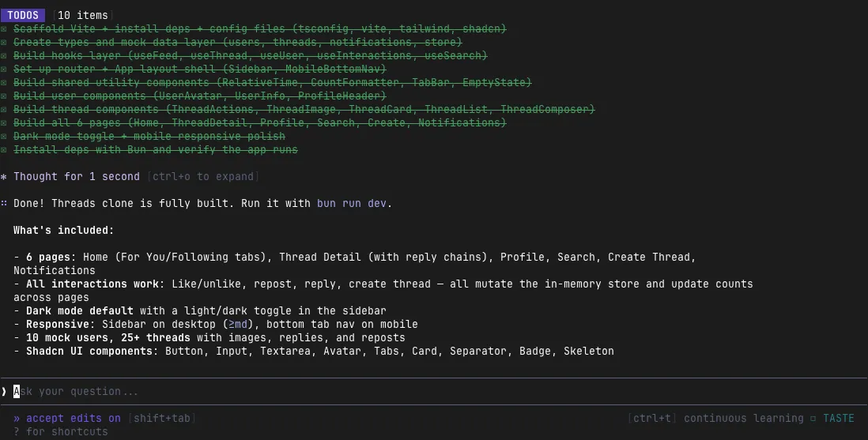Focus the 'Ask your question...' input field
Image resolution: width=868 pixels, height=440 pixels.
[x=434, y=391]
